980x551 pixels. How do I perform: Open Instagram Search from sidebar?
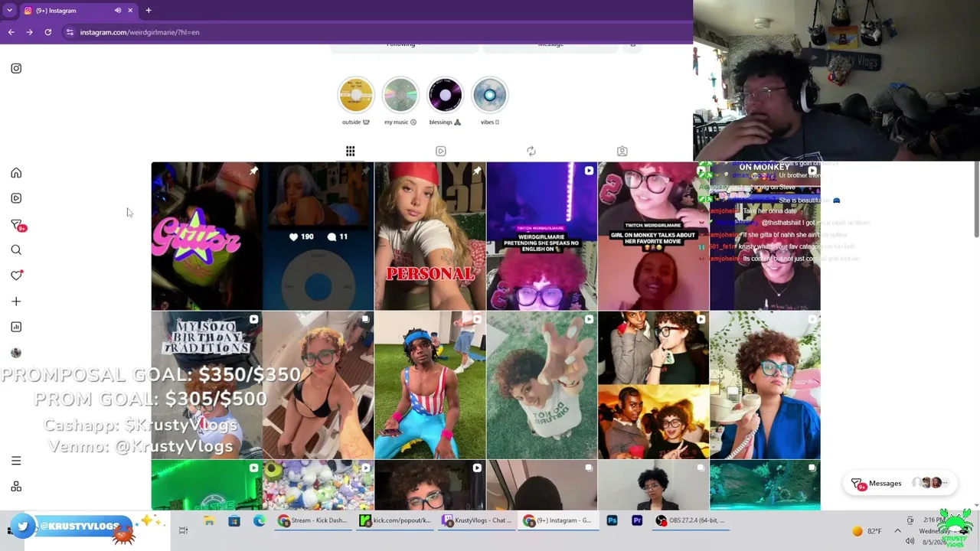[16, 249]
